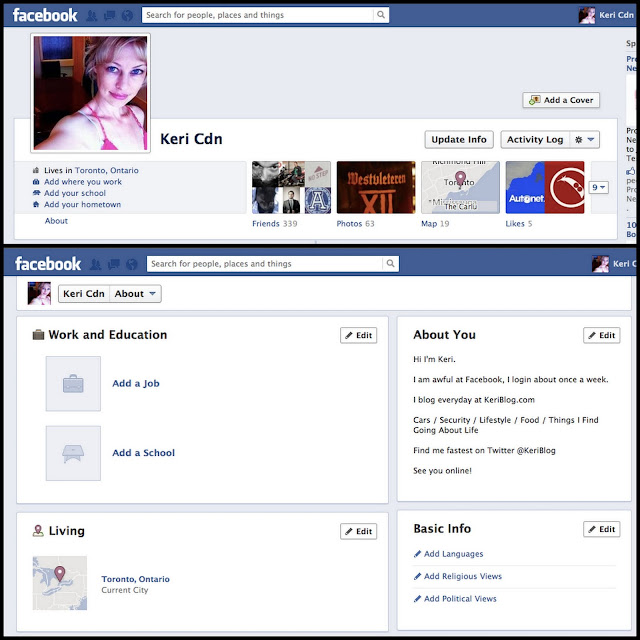This screenshot has width=640, height=640.
Task: Click Add where you work link
Action: [x=83, y=182]
